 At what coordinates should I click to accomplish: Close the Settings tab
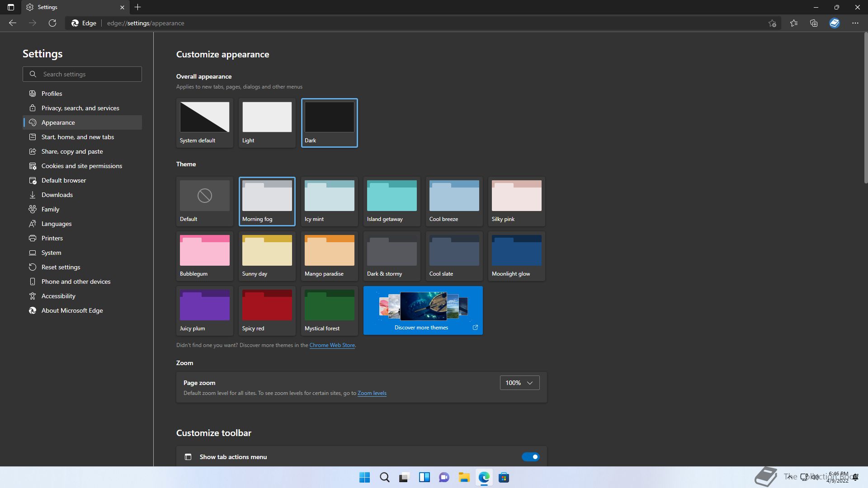pos(122,7)
